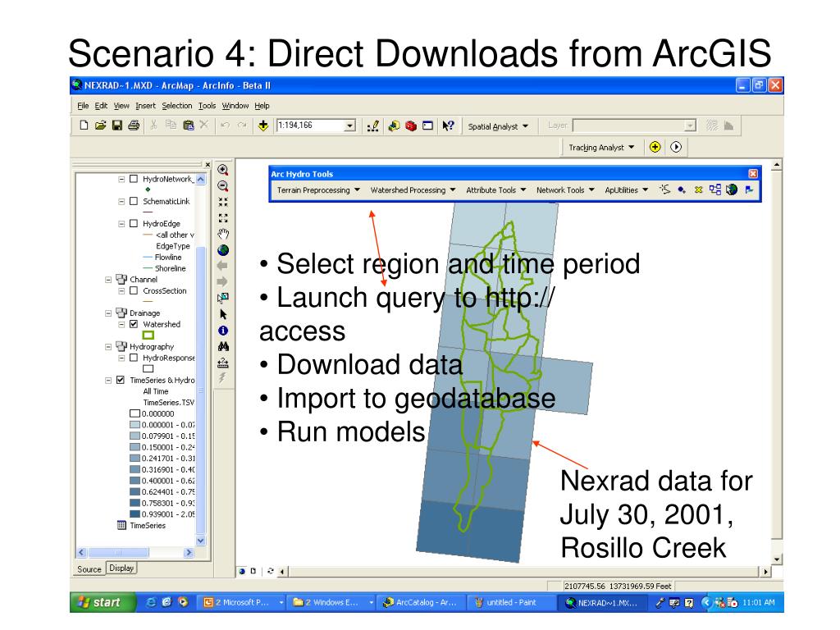Open the File menu
The height and width of the screenshot is (630, 840).
(x=83, y=106)
